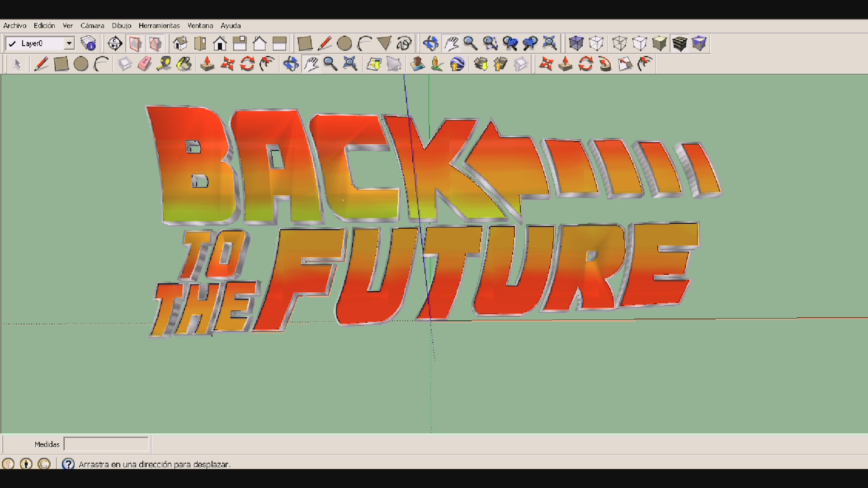This screenshot has height=488, width=868.
Task: Click the Credits status bar icon
Action: tap(26, 464)
